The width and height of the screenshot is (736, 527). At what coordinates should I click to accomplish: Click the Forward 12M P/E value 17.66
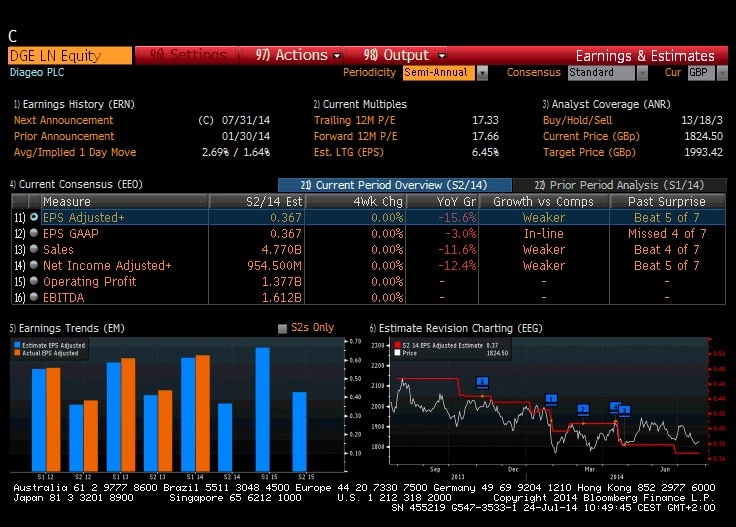click(x=485, y=136)
